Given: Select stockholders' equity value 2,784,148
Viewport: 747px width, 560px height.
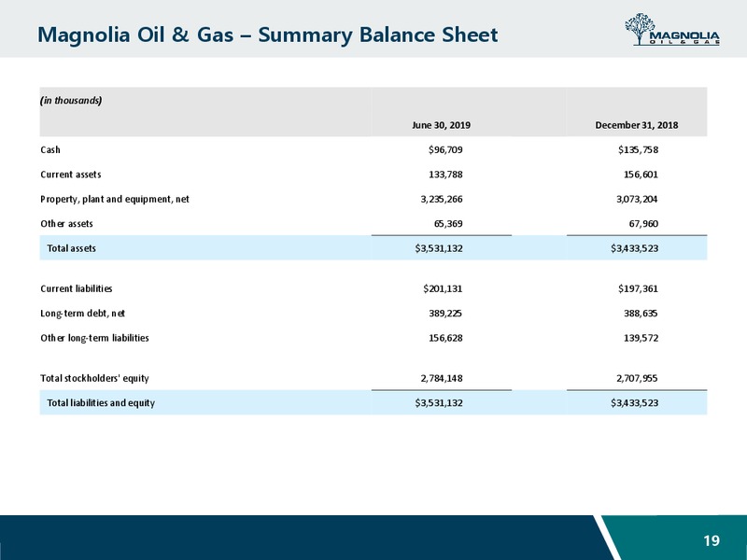Looking at the screenshot, I should pyautogui.click(x=442, y=379).
